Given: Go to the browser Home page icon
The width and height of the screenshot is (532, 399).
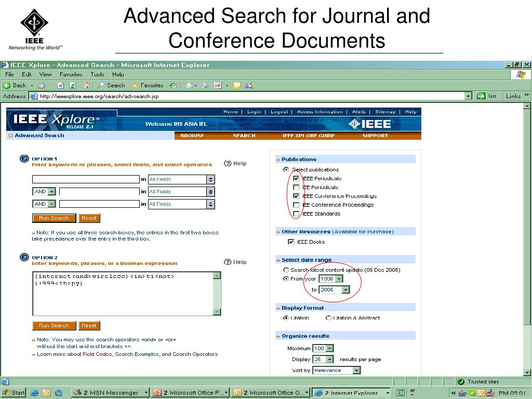Looking at the screenshot, I should point(86,86).
